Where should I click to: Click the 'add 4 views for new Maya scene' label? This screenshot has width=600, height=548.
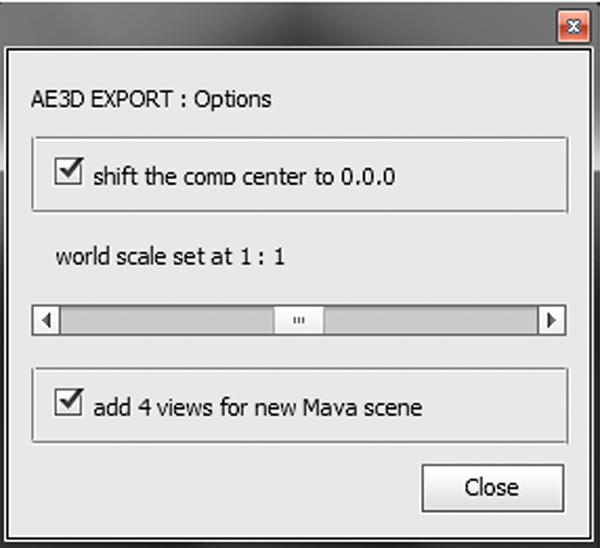pos(258,407)
